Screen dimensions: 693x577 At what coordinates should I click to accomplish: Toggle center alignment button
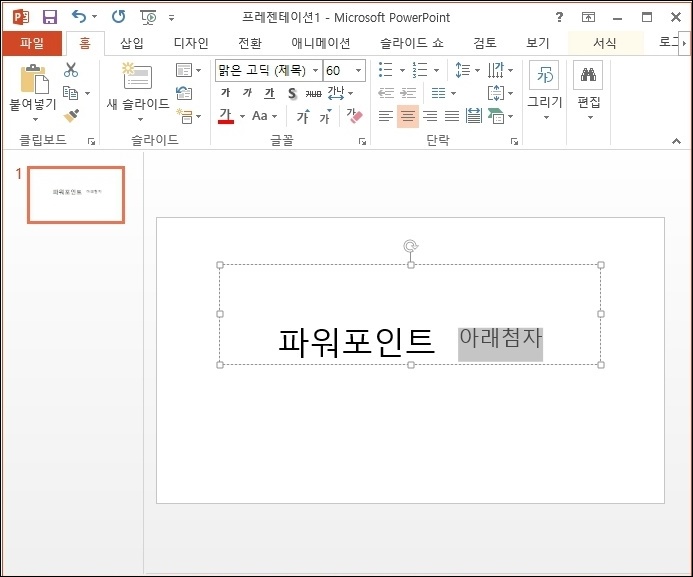[x=407, y=116]
